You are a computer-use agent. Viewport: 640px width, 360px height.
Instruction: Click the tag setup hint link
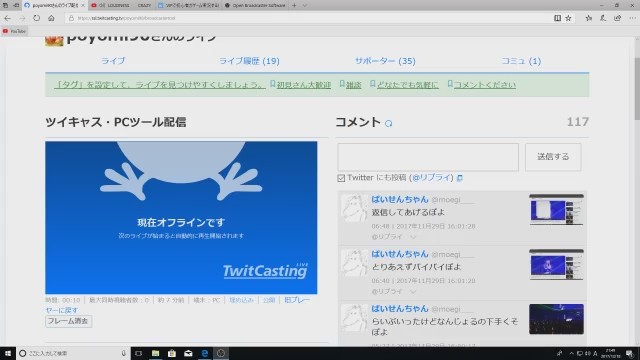tap(160, 84)
